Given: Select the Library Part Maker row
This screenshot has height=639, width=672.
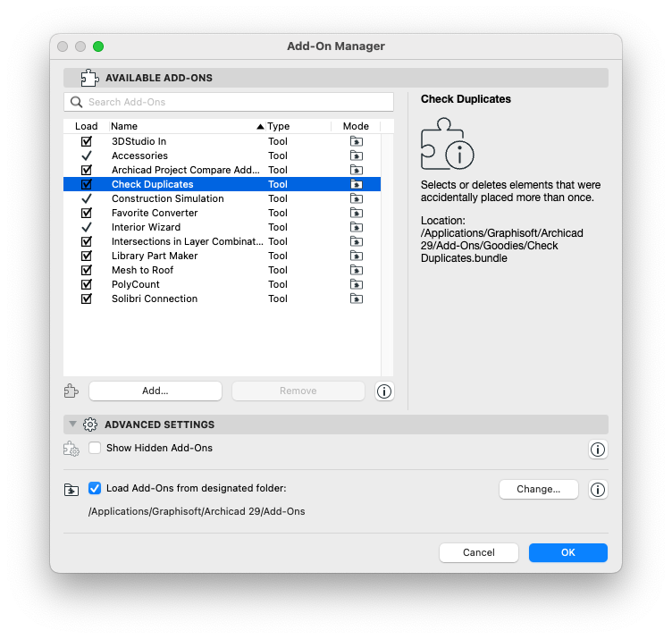Looking at the screenshot, I should click(222, 256).
